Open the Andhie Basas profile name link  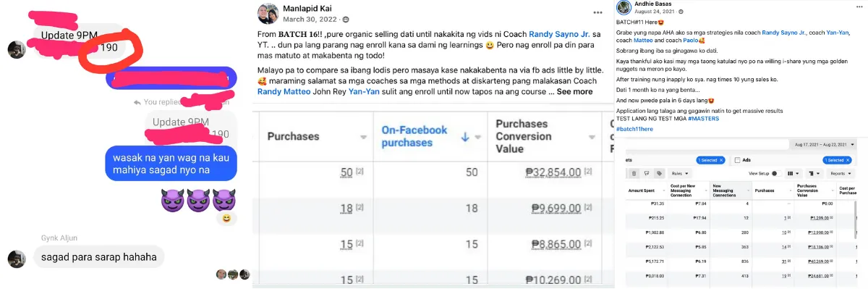tap(652, 4)
